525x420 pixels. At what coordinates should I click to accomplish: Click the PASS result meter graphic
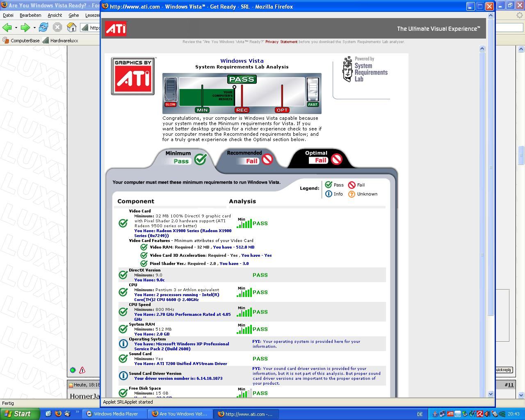[242, 94]
